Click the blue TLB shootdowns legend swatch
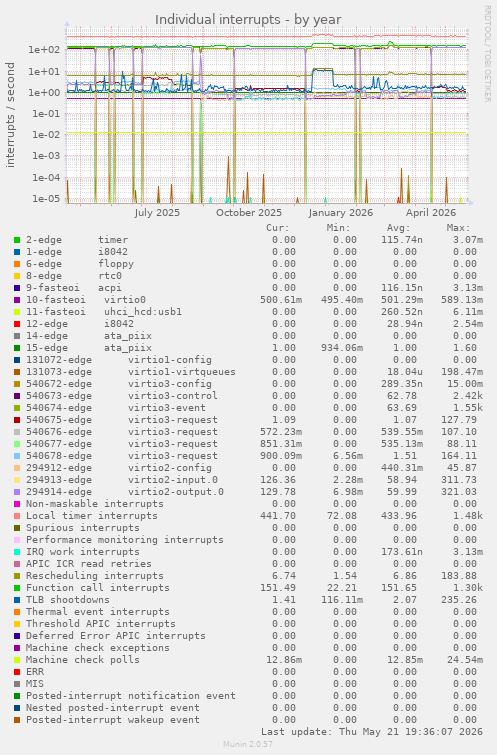The image size is (497, 755). pyautogui.click(x=17, y=600)
